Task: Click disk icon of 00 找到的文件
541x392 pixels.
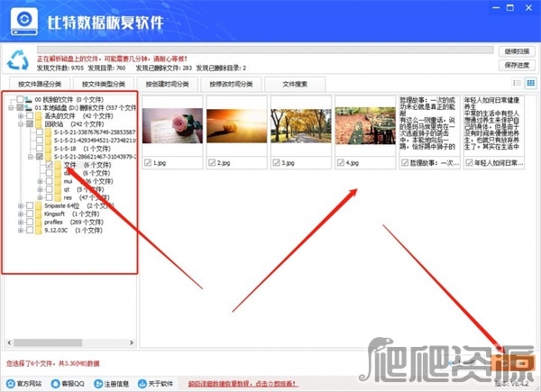Action: 29,100
